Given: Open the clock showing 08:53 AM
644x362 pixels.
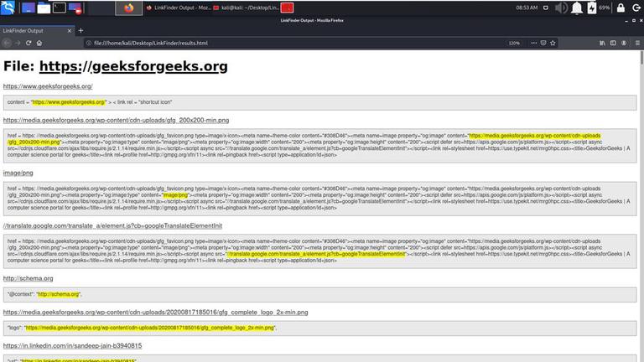Looking at the screenshot, I should pos(527,8).
